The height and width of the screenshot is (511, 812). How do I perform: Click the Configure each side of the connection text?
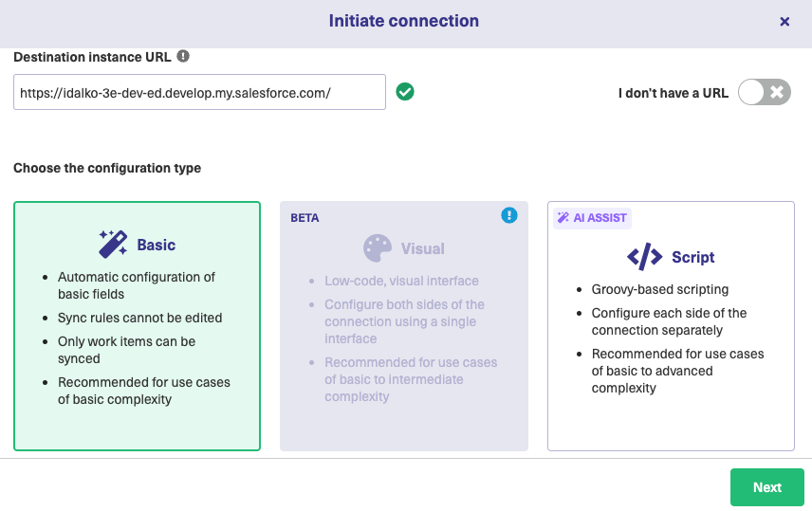point(669,321)
